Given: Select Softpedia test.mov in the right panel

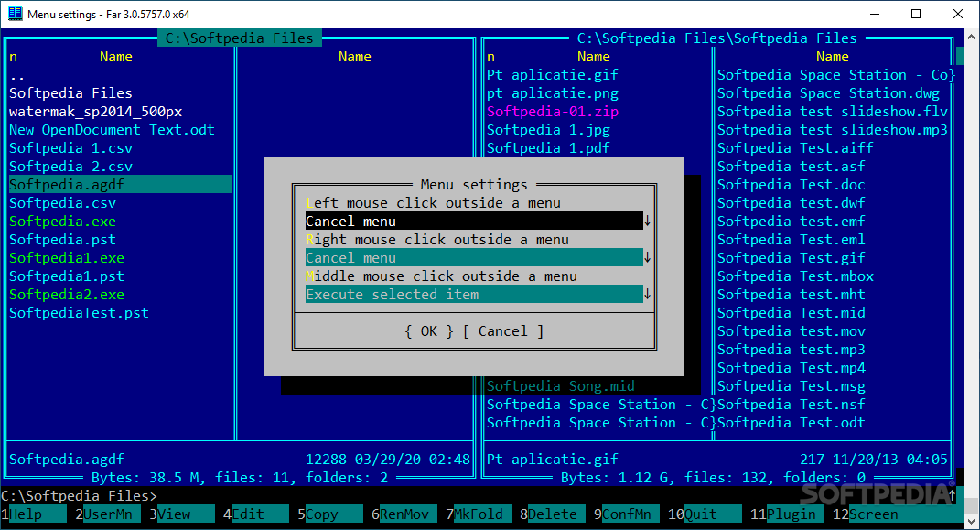Looking at the screenshot, I should pos(792,331).
